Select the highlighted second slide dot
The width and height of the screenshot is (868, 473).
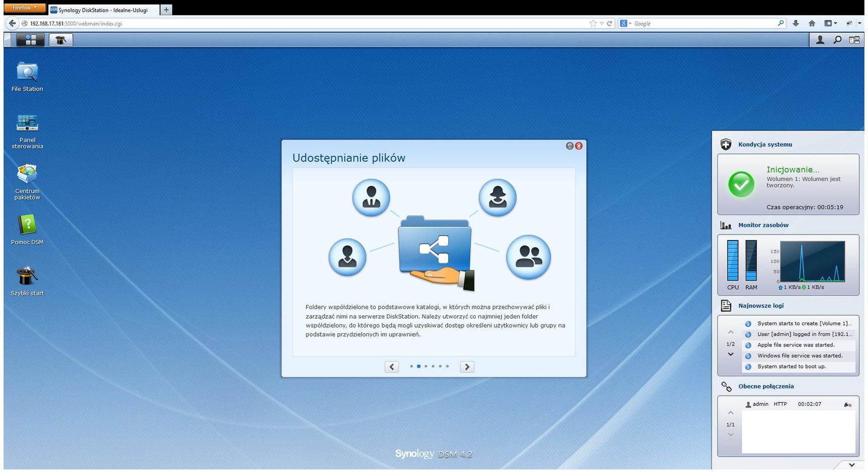point(418,367)
